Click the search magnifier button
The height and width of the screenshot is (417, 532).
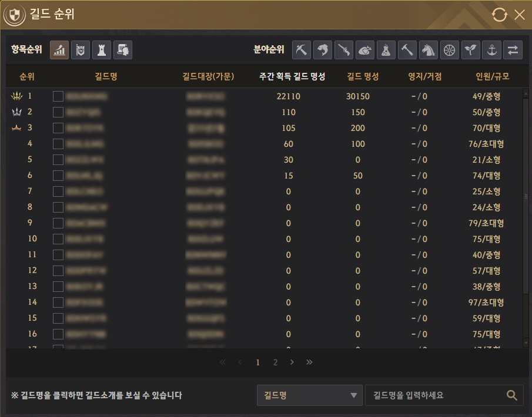coord(511,395)
